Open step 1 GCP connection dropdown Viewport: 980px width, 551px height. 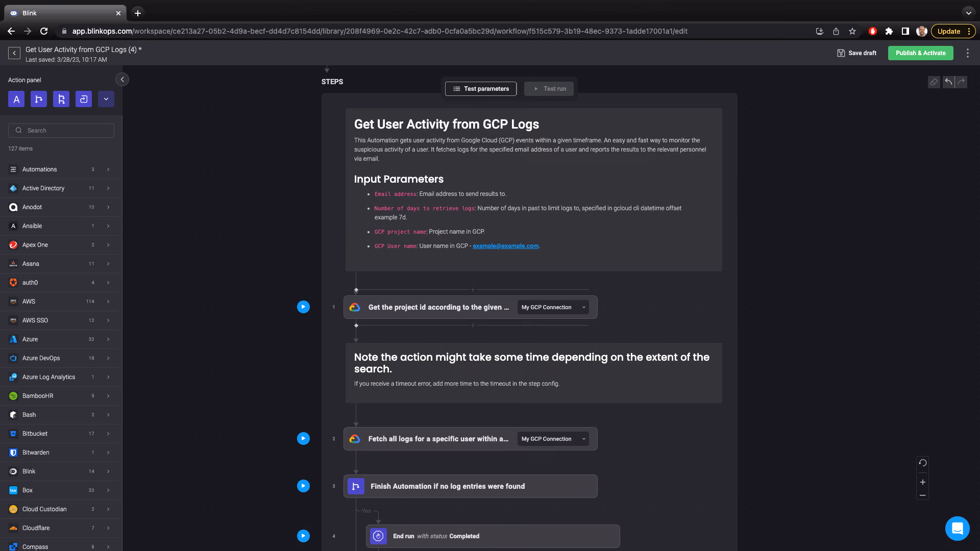tap(553, 308)
